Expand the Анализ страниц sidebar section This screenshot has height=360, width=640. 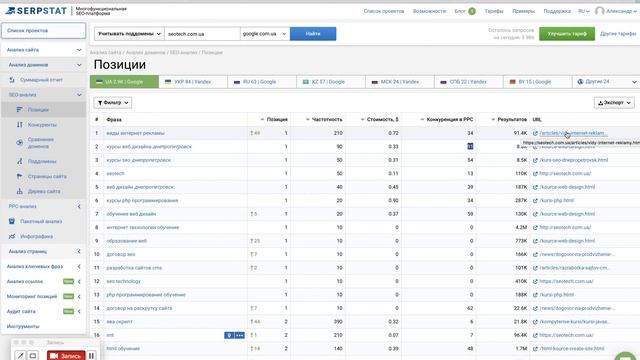pyautogui.click(x=79, y=251)
